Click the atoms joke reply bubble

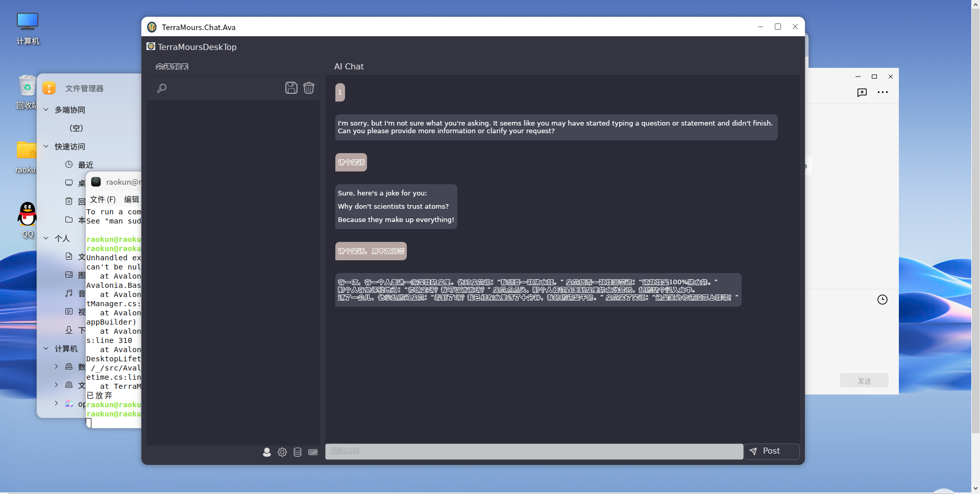coord(396,207)
